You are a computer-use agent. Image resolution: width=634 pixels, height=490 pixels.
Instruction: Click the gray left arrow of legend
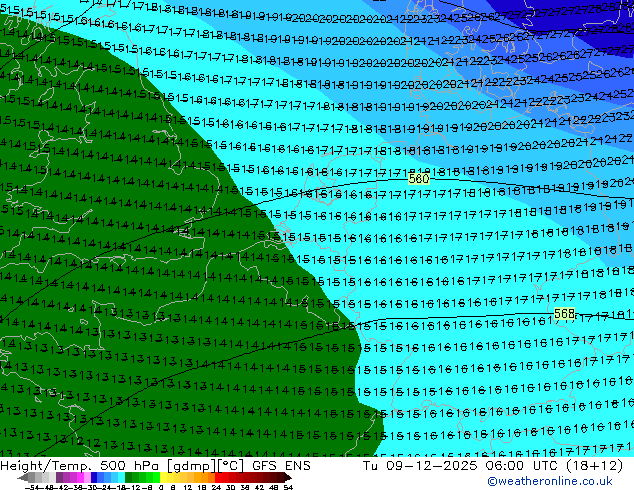click(x=23, y=477)
